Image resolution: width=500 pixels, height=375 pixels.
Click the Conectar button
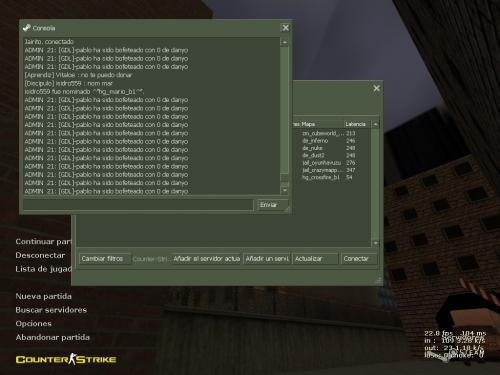click(359, 259)
